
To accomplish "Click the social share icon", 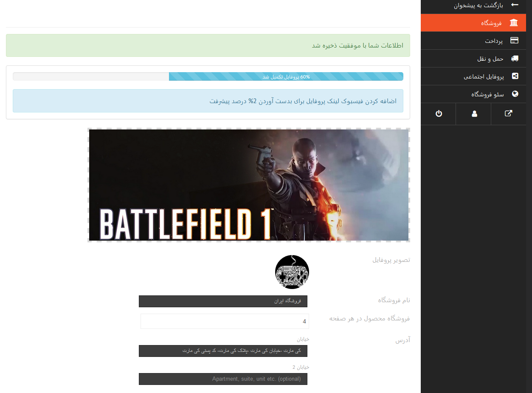I will tap(515, 76).
